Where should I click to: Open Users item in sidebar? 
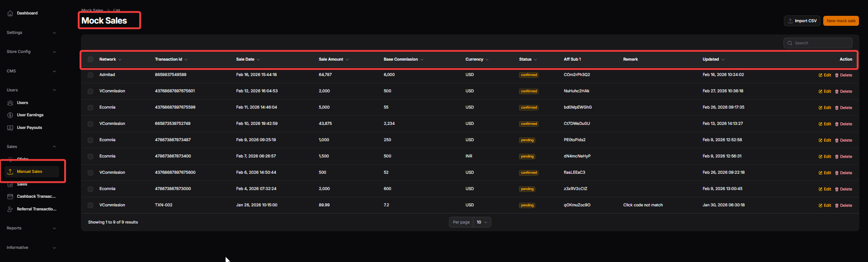(22, 103)
